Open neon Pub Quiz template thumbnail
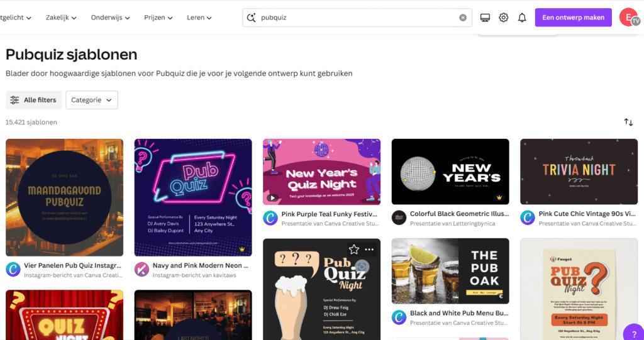 [193, 197]
